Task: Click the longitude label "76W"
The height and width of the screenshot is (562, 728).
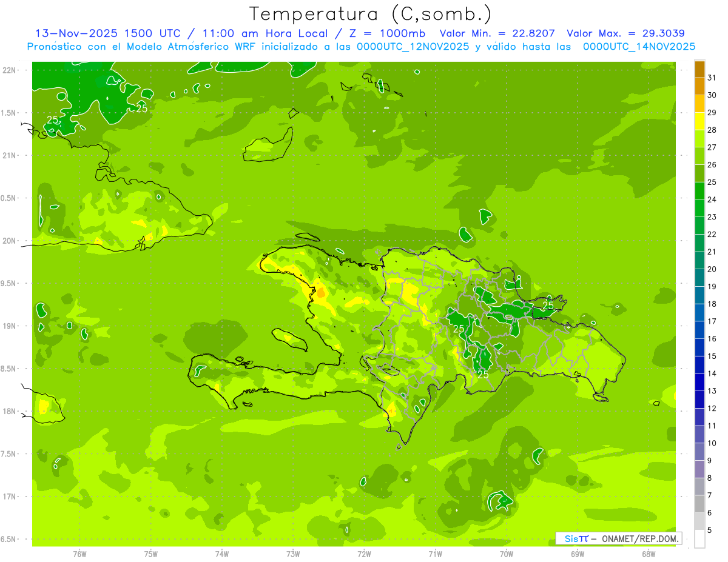Action: pyautogui.click(x=79, y=554)
